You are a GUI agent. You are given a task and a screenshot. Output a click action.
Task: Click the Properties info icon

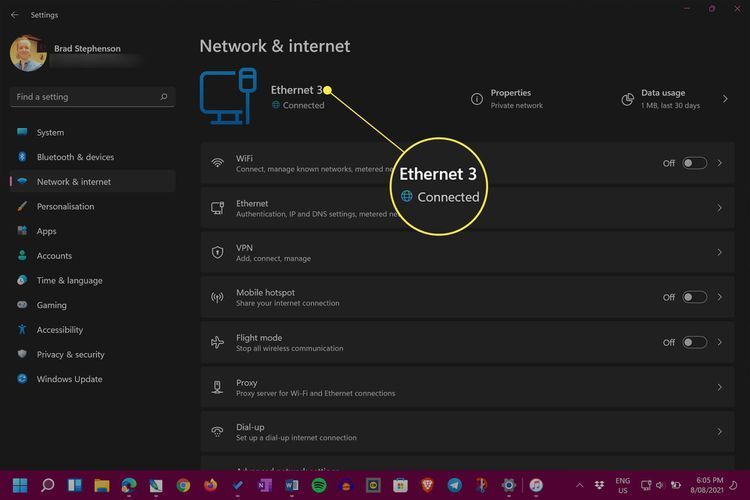click(x=477, y=99)
